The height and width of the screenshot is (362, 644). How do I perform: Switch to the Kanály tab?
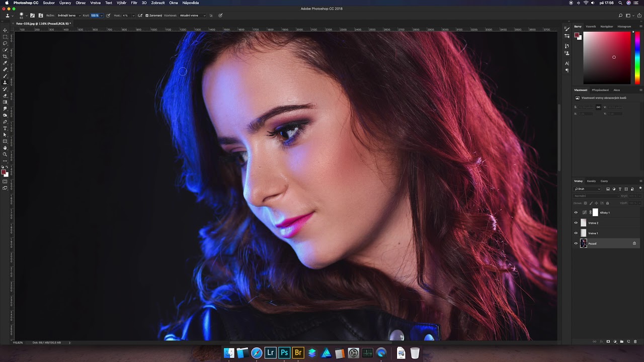[591, 181]
